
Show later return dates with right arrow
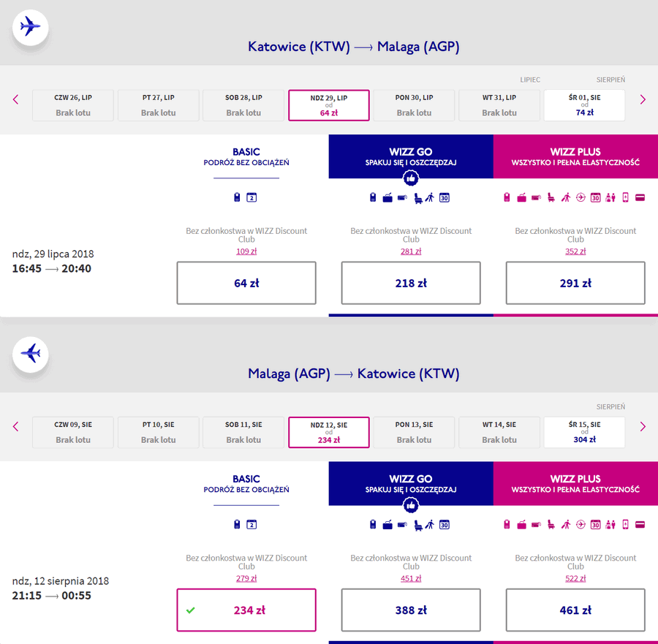643,427
